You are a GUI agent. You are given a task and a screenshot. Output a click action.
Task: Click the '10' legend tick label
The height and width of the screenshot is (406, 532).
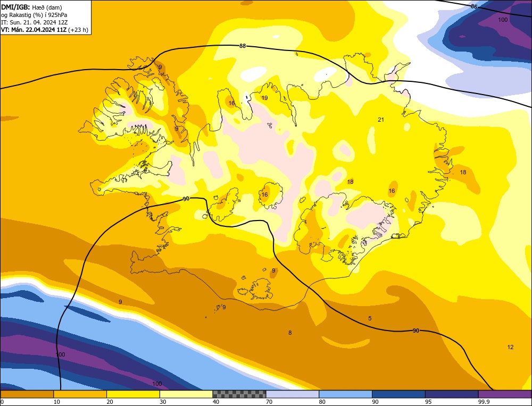pyautogui.click(x=57, y=402)
